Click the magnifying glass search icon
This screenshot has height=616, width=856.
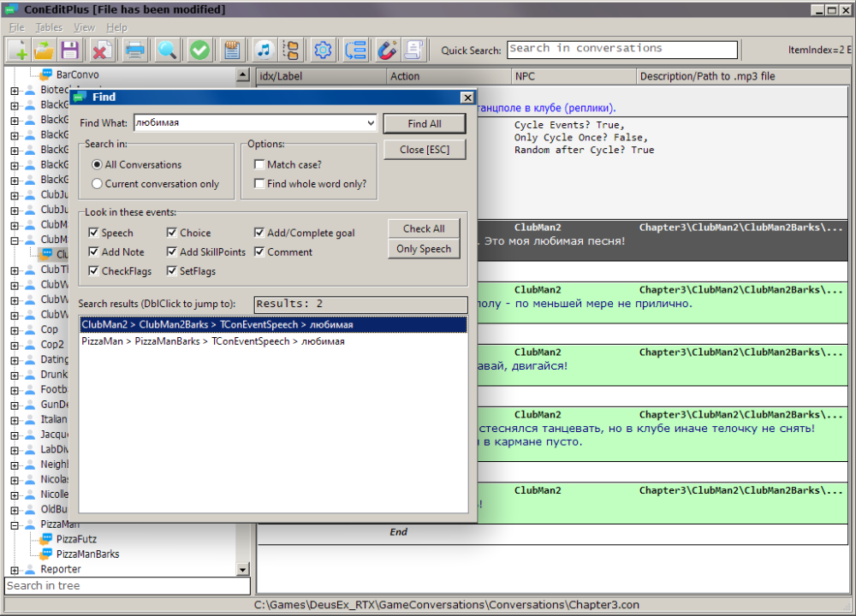pyautogui.click(x=167, y=50)
